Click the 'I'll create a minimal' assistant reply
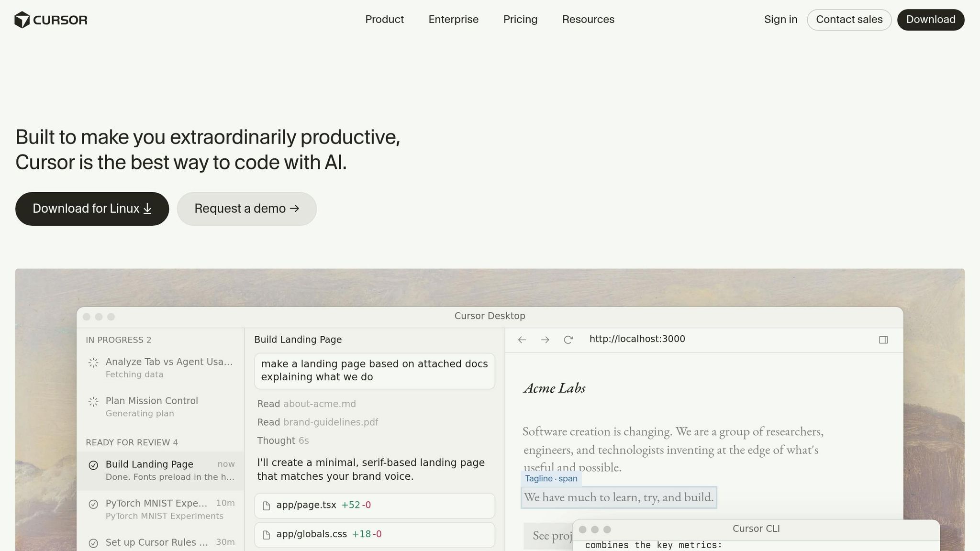 pos(371,469)
